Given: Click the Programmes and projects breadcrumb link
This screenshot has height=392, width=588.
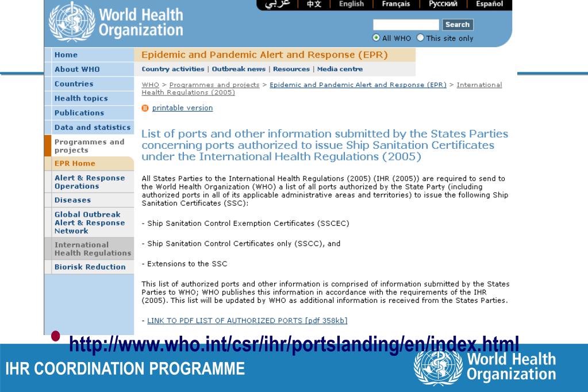Looking at the screenshot, I should [214, 84].
